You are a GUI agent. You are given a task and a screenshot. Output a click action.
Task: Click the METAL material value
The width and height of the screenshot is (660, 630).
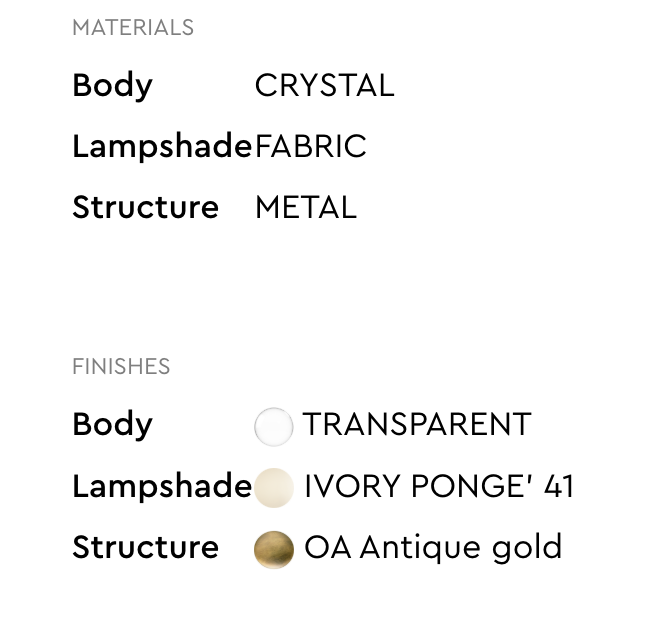pos(305,208)
